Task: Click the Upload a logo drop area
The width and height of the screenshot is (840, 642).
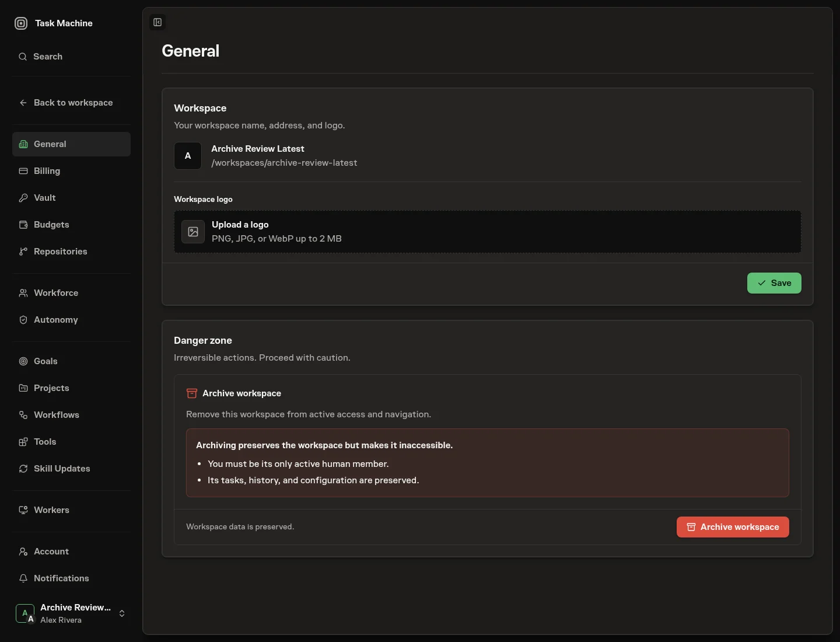Action: [487, 232]
